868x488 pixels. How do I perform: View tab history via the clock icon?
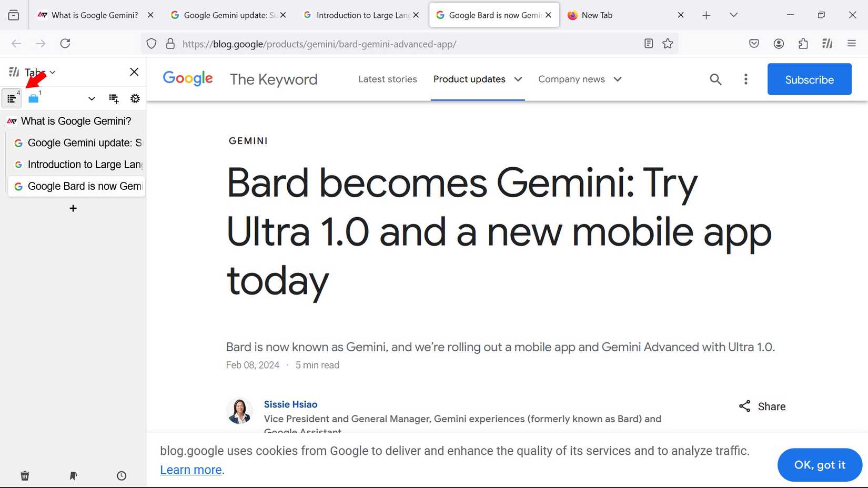[x=121, y=475]
